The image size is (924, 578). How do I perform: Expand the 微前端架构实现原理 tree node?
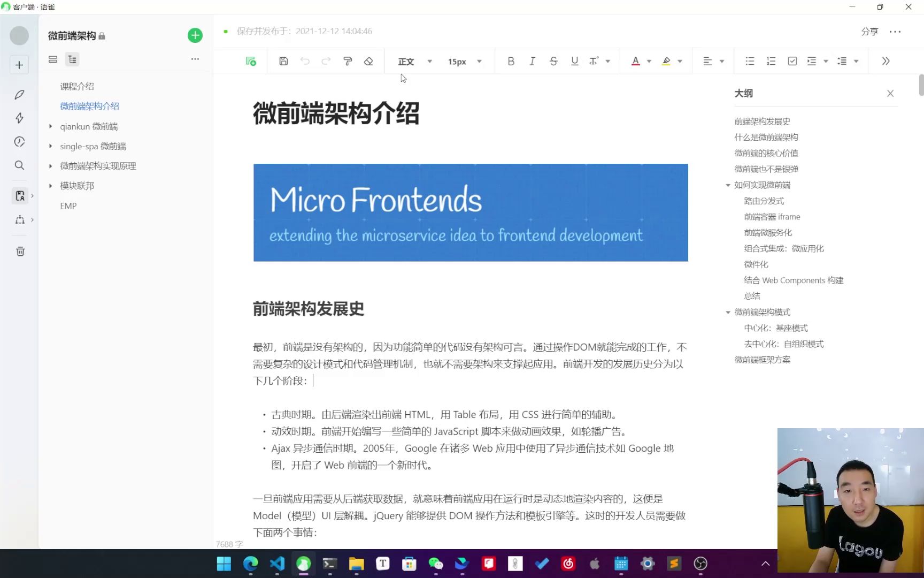(x=51, y=166)
